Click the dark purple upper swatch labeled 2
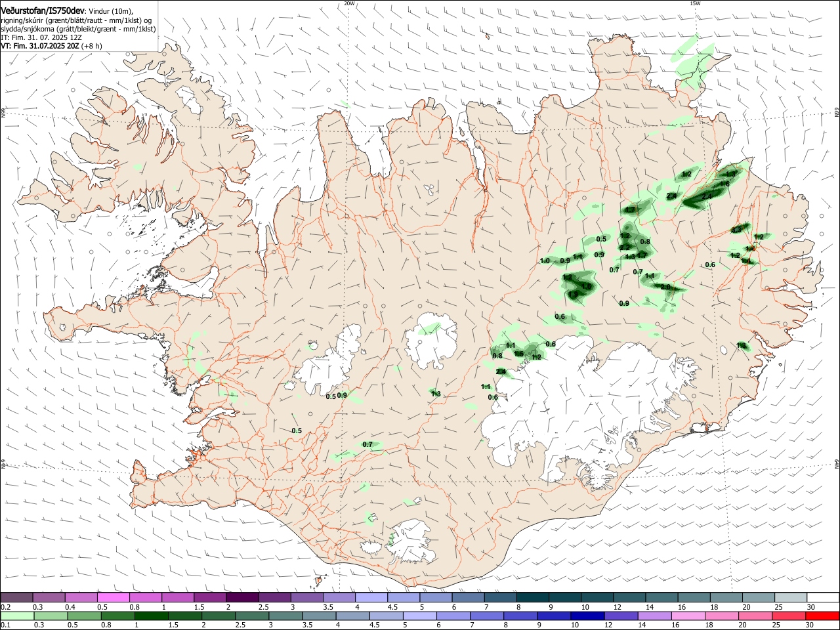The image size is (840, 630). coord(242,597)
